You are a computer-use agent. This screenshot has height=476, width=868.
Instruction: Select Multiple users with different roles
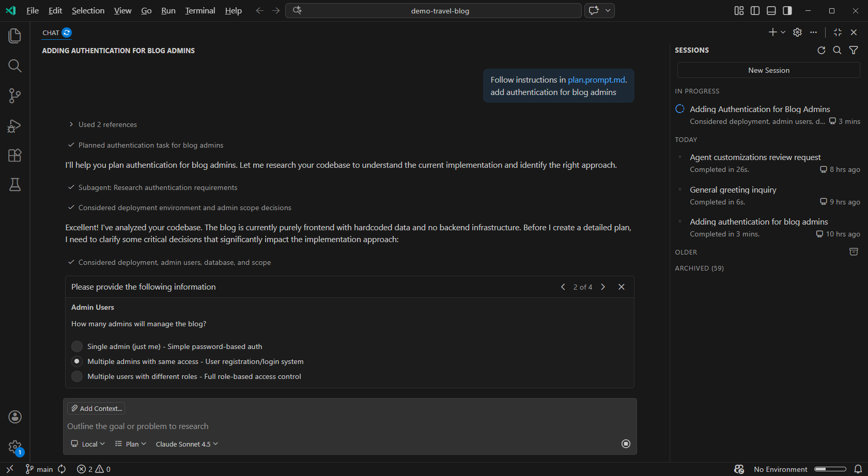coord(76,376)
